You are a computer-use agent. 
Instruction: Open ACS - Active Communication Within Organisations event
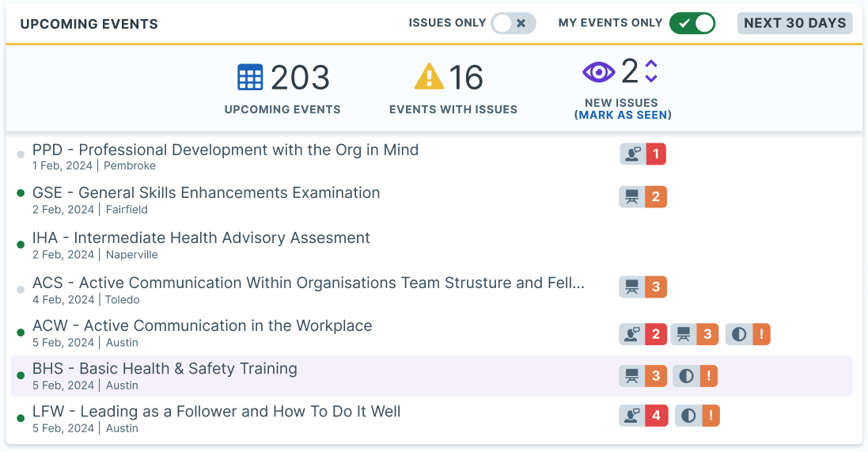(308, 283)
